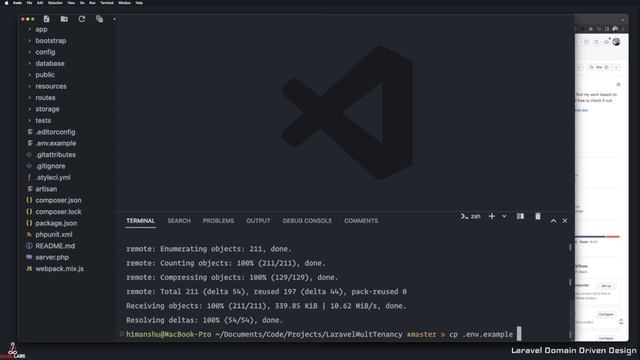Refresh the explorer with the reload icon
The height and width of the screenshot is (360, 640).
click(x=82, y=19)
